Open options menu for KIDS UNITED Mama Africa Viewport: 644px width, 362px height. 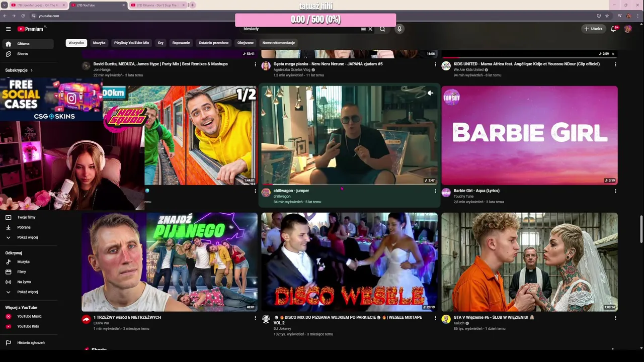[x=615, y=64]
